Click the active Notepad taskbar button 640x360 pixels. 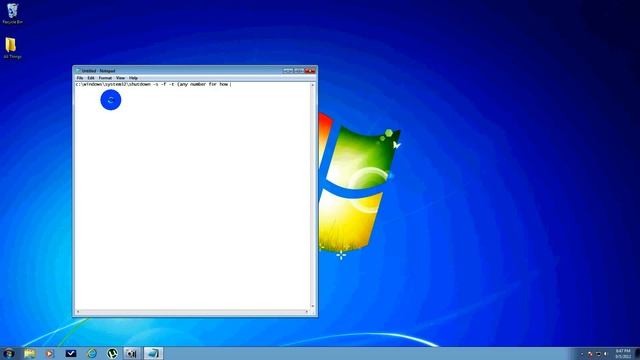point(153,353)
